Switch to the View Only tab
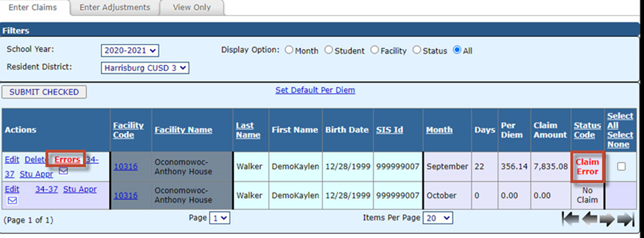Screen dimensions: 644x238 click(192, 7)
